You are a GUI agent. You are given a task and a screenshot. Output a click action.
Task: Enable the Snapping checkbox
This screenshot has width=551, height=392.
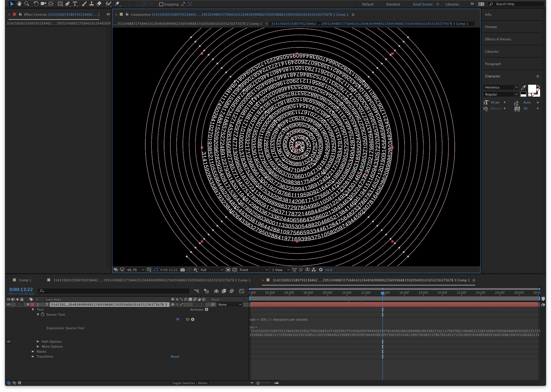[x=161, y=4]
